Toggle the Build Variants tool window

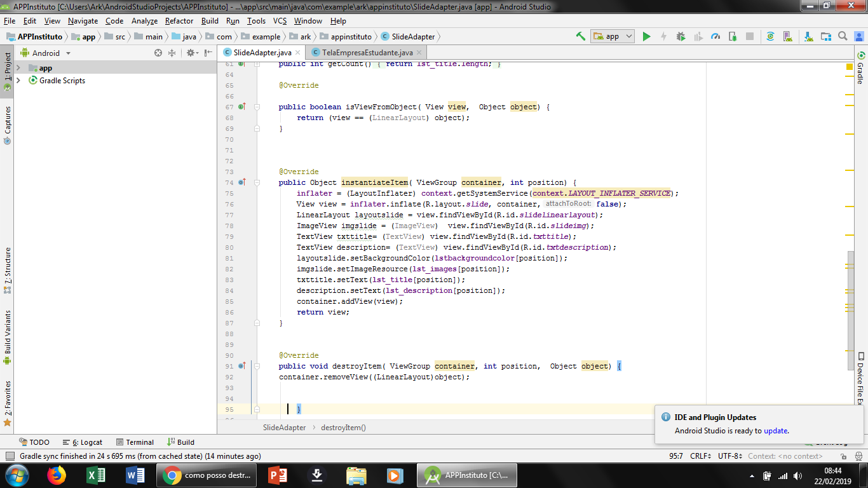coord(7,337)
